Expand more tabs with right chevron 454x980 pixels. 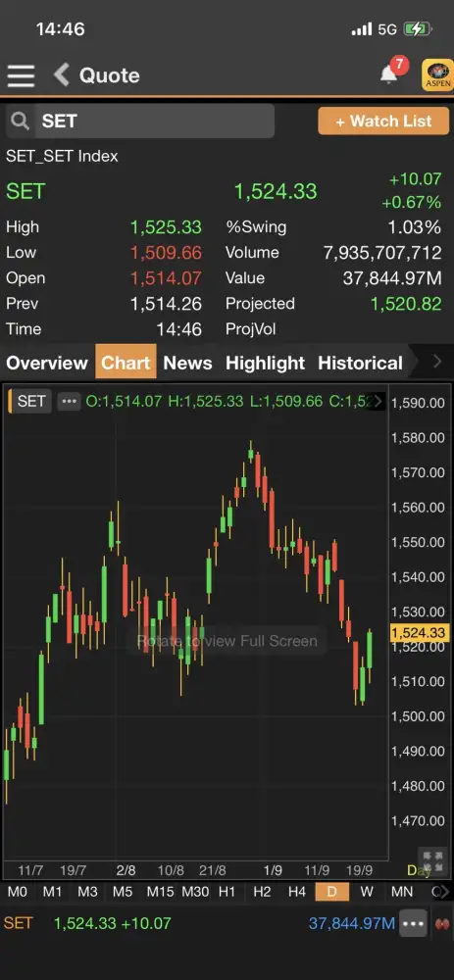(x=437, y=362)
